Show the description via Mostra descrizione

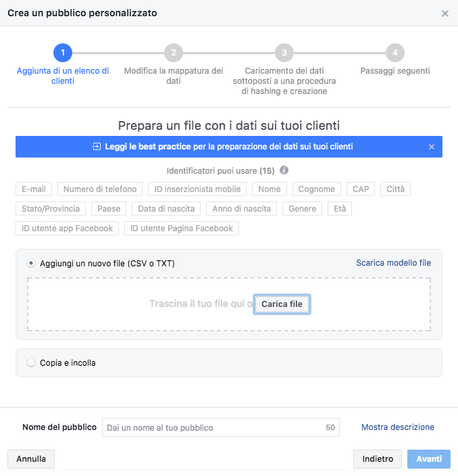coord(398,427)
